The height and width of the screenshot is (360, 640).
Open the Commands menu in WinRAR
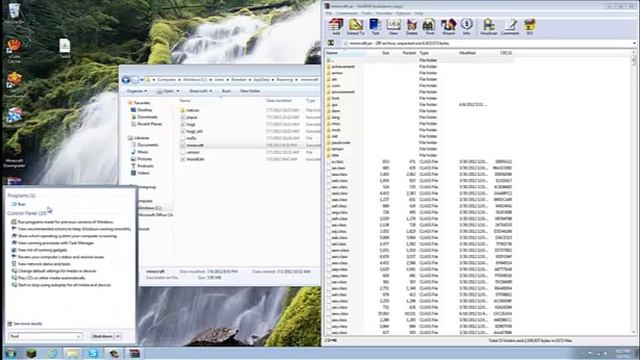(x=347, y=13)
